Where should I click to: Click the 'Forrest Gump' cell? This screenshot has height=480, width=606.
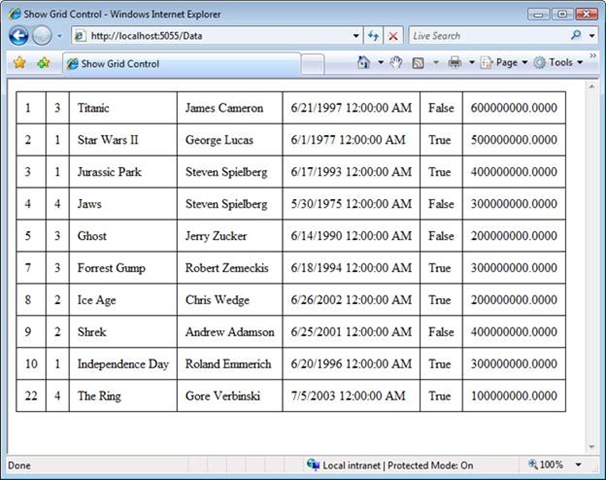tap(123, 268)
